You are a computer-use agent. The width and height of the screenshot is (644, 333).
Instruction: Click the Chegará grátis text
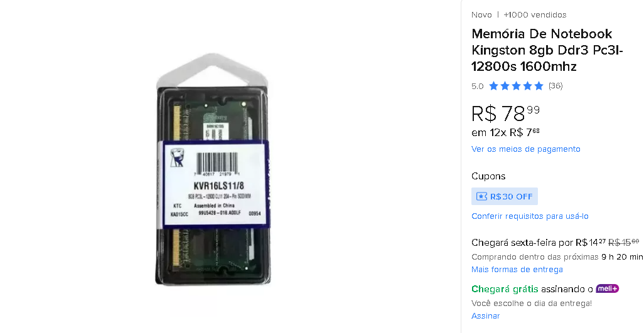pyautogui.click(x=505, y=289)
